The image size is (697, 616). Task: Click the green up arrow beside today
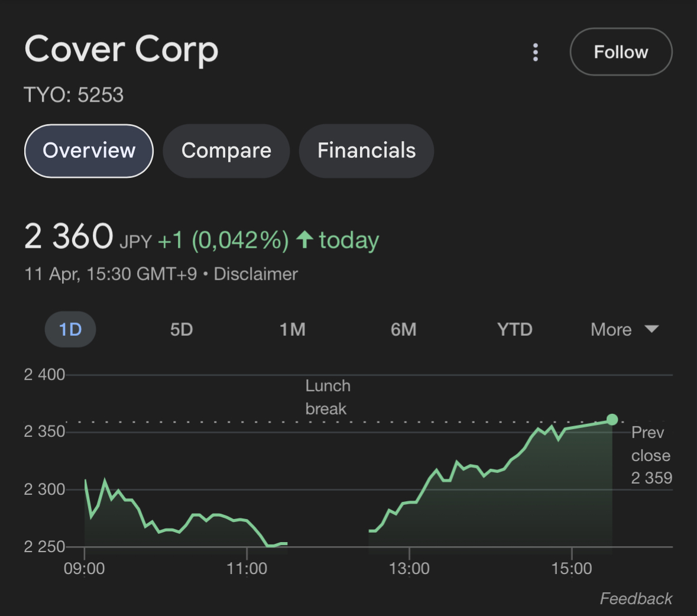[x=304, y=240]
